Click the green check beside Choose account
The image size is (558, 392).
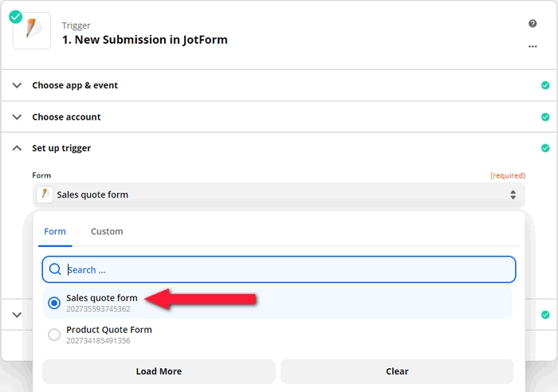coord(545,117)
